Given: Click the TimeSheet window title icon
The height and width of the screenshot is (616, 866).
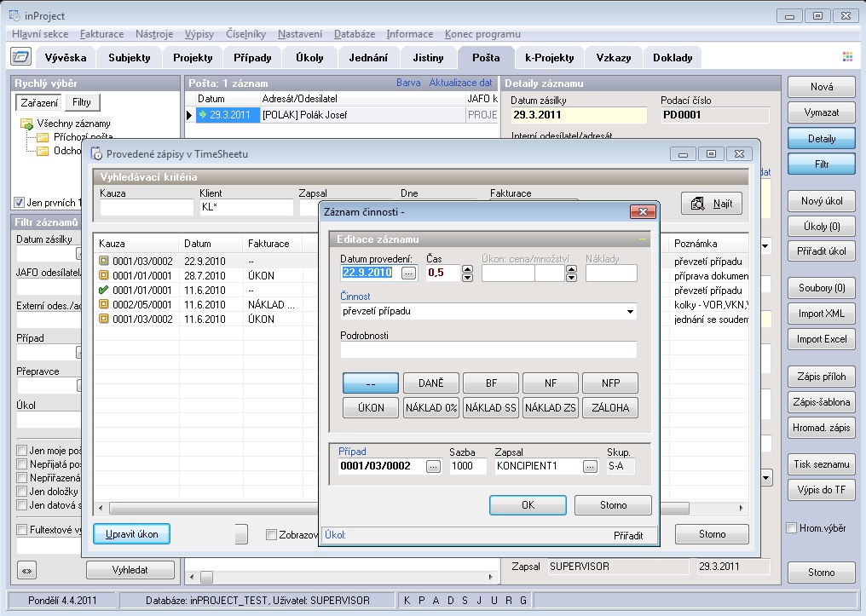Looking at the screenshot, I should 96,154.
